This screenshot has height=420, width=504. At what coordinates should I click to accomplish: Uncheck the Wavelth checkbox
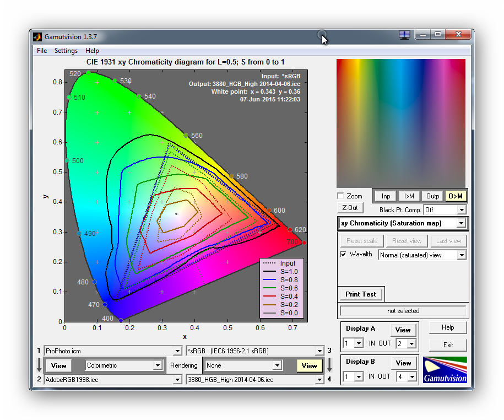click(x=344, y=254)
